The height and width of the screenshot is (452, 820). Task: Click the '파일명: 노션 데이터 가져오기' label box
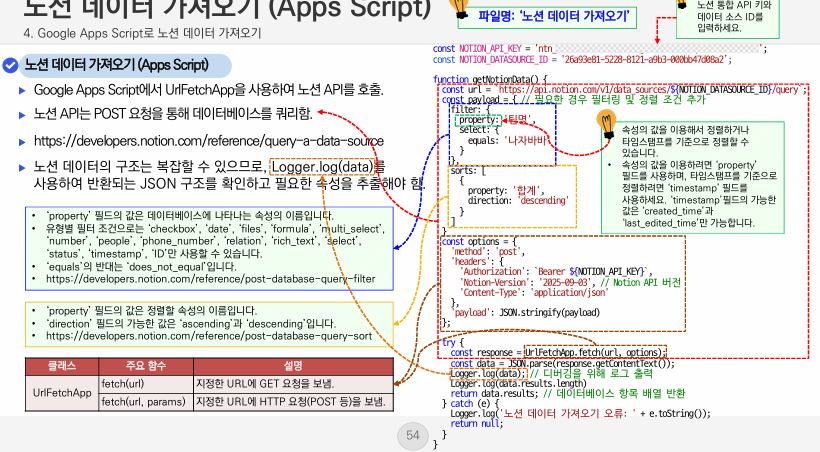pyautogui.click(x=547, y=17)
